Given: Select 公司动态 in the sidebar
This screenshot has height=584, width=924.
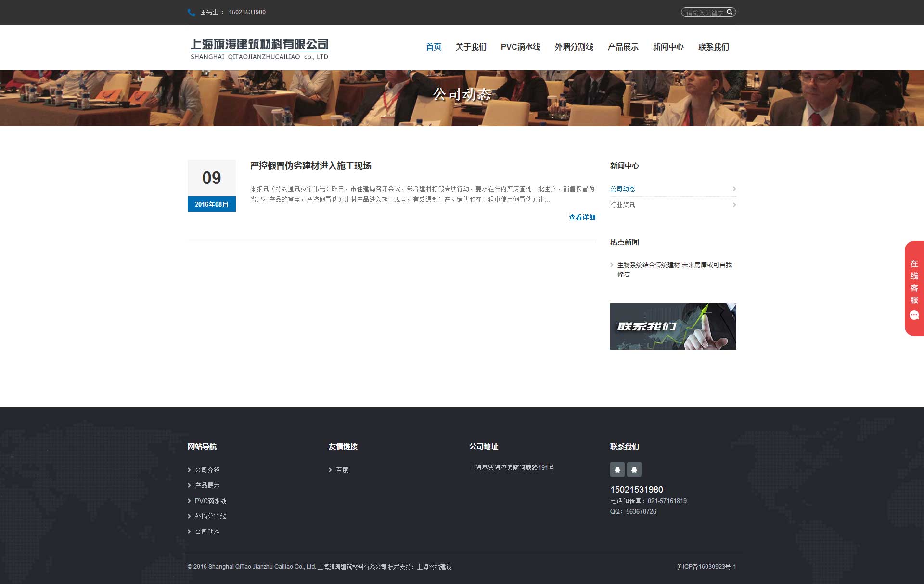Looking at the screenshot, I should click(x=623, y=189).
